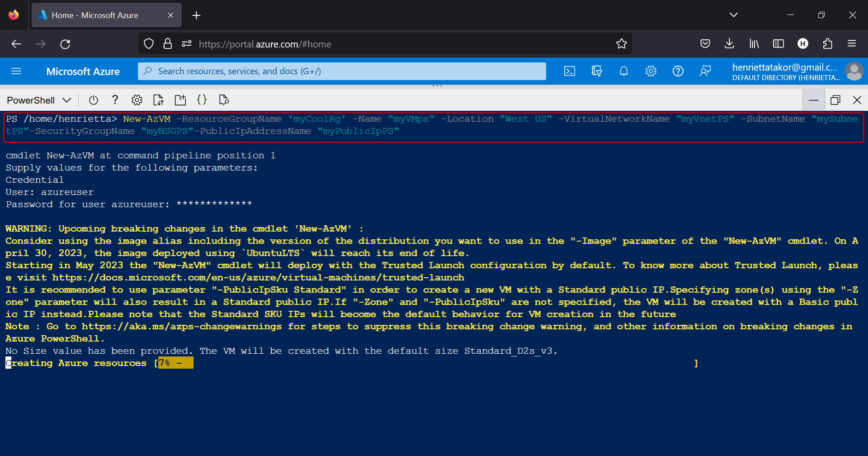Click the trusted-launch docs URL in the warning
This screenshot has height=456, width=868.
[x=258, y=277]
